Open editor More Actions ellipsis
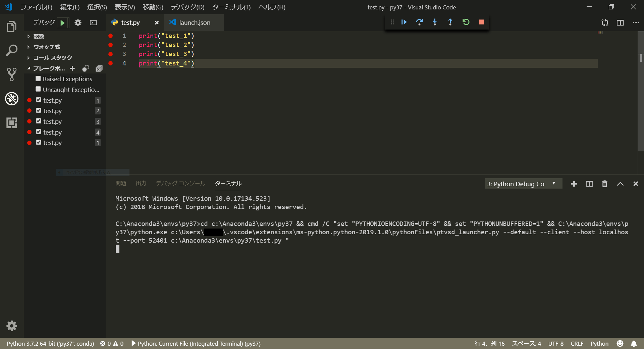The image size is (644, 349). pos(636,23)
